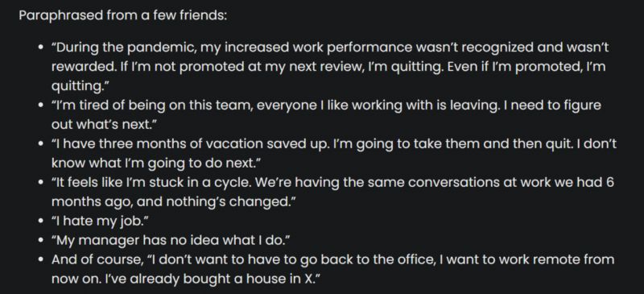644x294 pixels.
Task: Click the bullet before 'And of course'
Action: pyautogui.click(x=40, y=260)
